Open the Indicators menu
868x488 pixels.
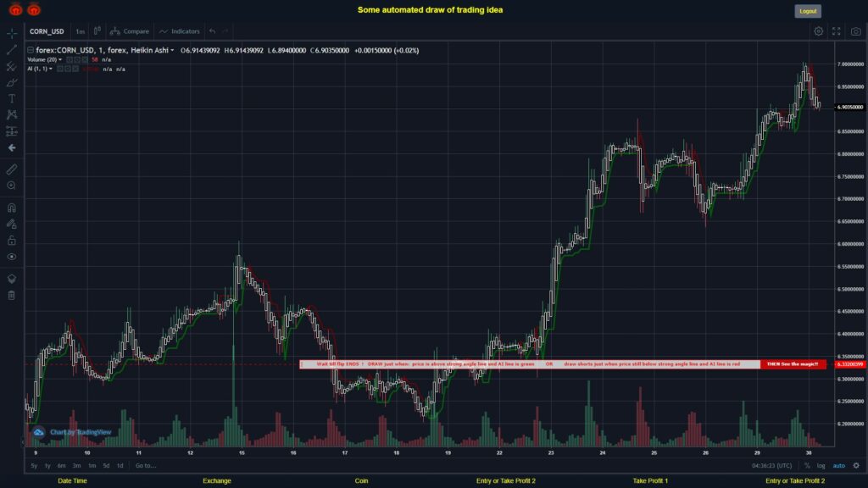[180, 31]
